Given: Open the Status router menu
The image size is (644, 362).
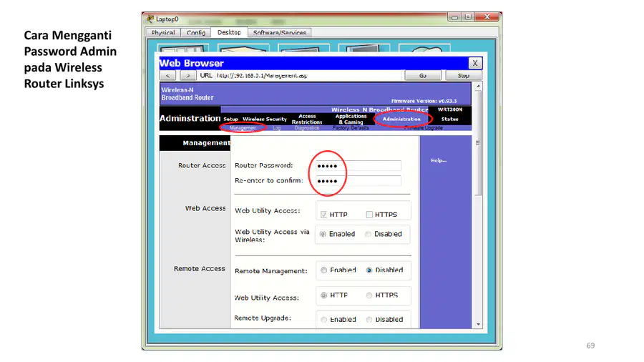Looking at the screenshot, I should [450, 119].
